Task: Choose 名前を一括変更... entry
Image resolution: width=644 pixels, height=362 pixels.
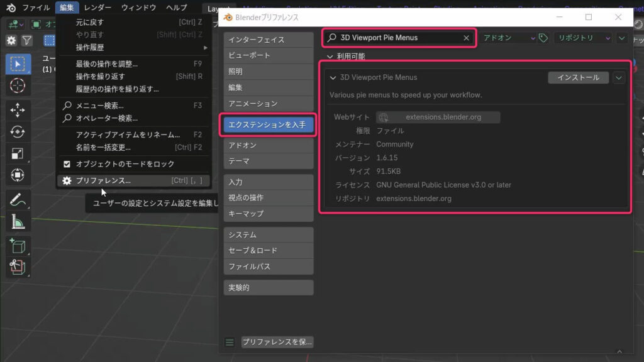Action: pyautogui.click(x=133, y=147)
